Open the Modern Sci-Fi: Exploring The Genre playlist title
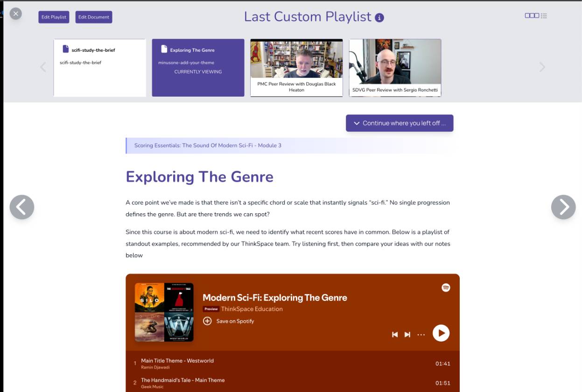 pos(275,298)
